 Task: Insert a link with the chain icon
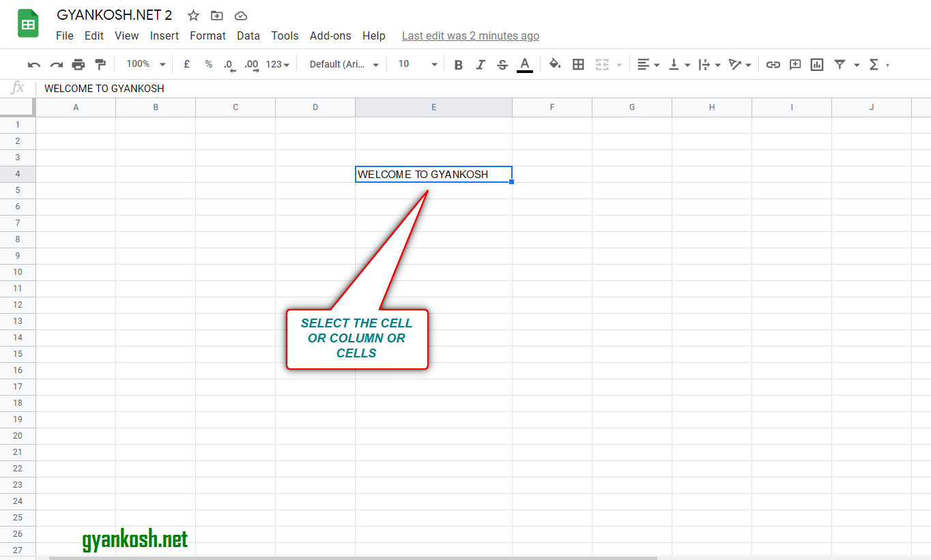pyautogui.click(x=773, y=65)
